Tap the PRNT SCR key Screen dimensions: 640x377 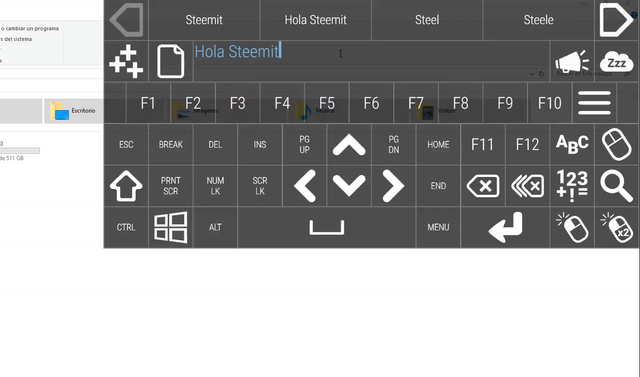click(171, 186)
